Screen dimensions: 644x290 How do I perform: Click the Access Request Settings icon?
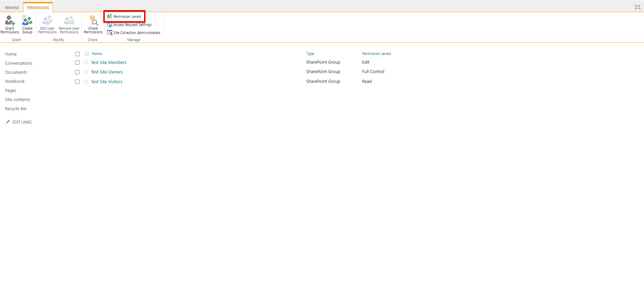point(109,25)
